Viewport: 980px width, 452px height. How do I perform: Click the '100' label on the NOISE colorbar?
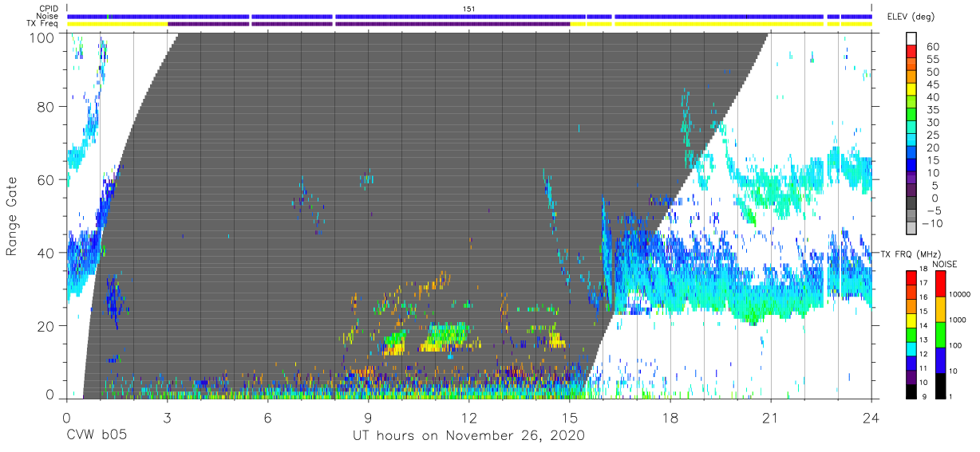[955, 345]
